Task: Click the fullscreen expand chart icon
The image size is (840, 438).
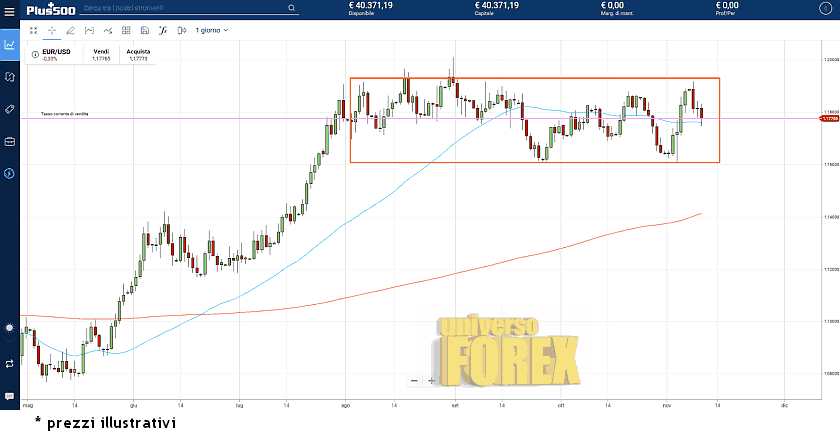Action: point(33,30)
